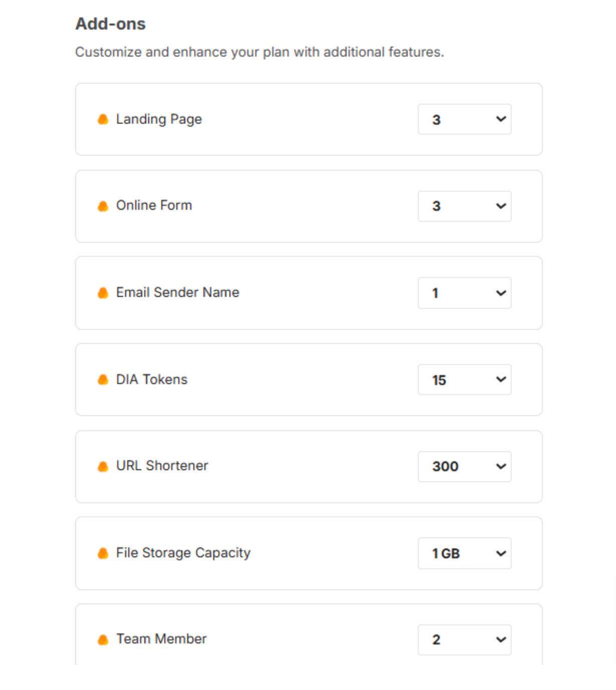Click the Online Form add-on label
Image resolution: width=616 pixels, height=690 pixels.
point(154,206)
